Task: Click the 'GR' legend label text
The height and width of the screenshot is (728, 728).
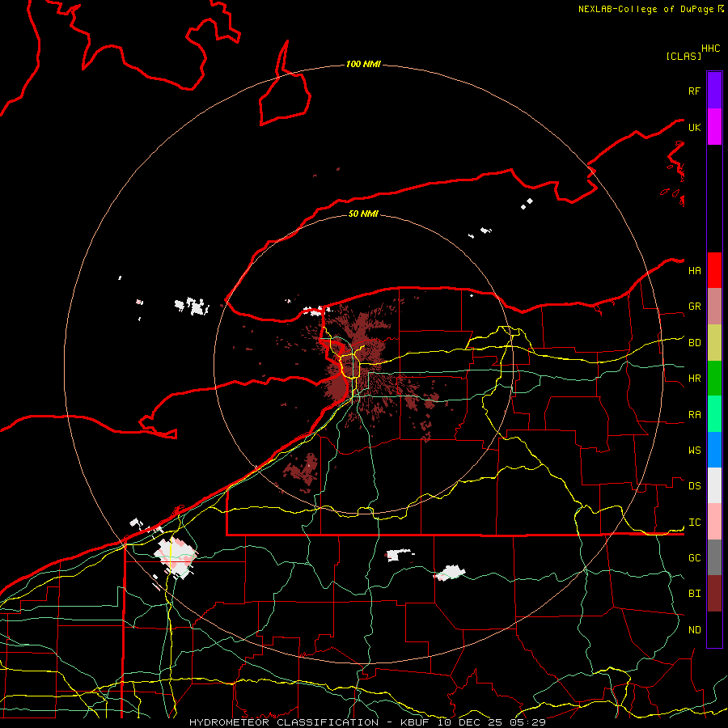Action: coord(694,307)
